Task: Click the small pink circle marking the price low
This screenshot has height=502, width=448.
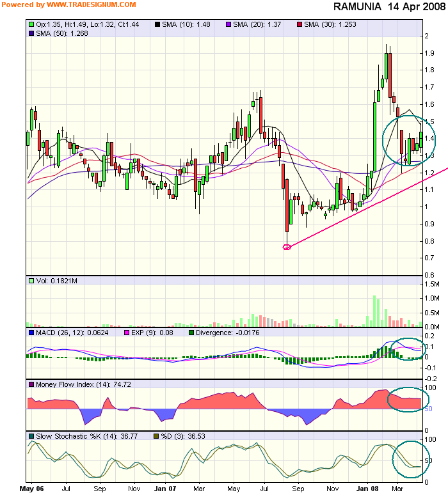Action: (x=287, y=247)
